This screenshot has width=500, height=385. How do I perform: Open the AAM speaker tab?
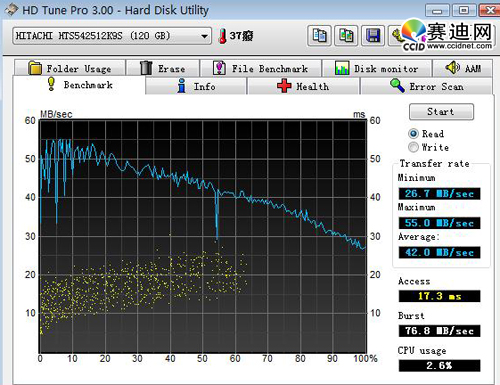463,68
